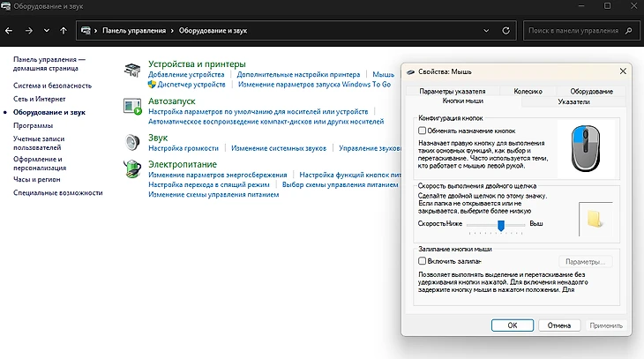The width and height of the screenshot is (644, 359).
Task: Enable the 'Обменять назначение кнопок' checkbox
Action: 422,130
